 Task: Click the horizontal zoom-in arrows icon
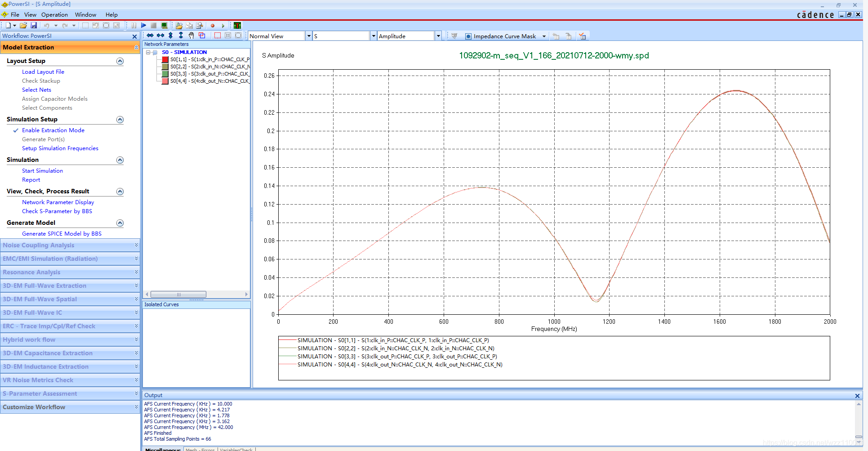coord(160,36)
